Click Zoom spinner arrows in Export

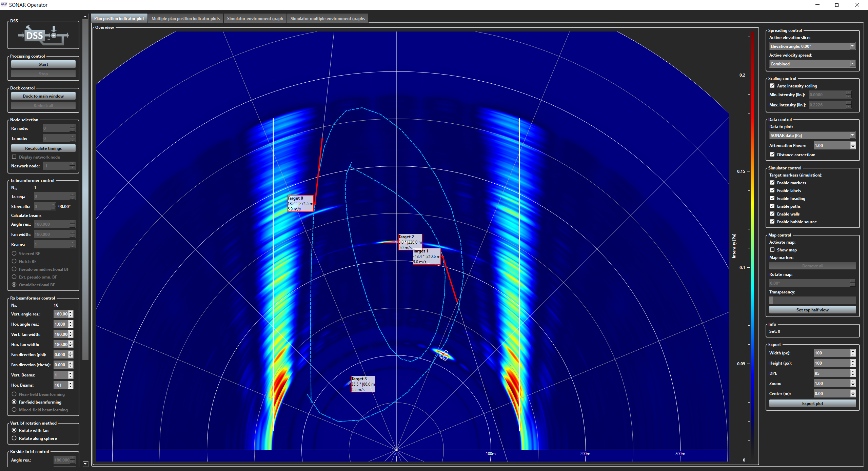click(x=853, y=383)
